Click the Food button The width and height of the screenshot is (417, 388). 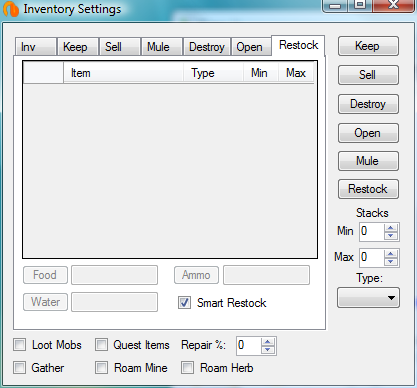[45, 275]
